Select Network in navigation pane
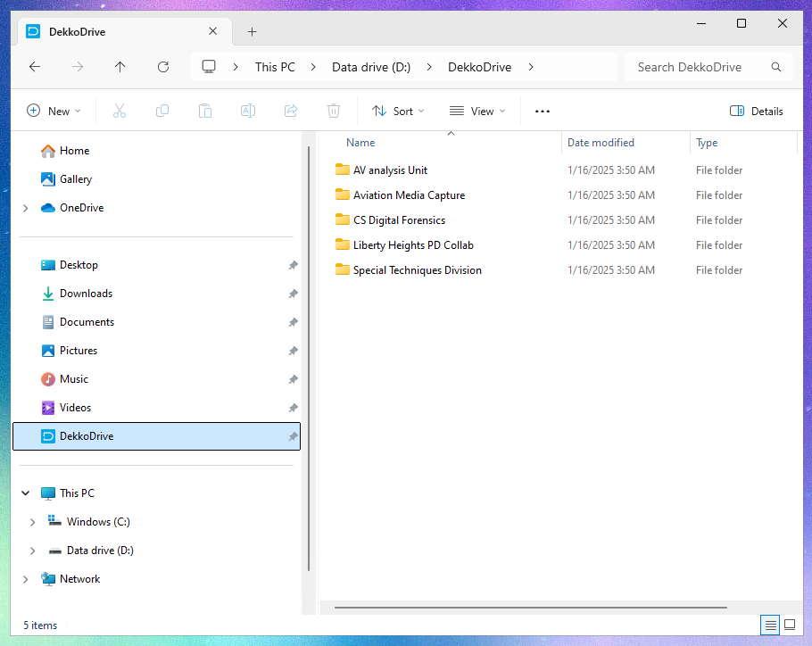This screenshot has width=812, height=646. click(79, 579)
